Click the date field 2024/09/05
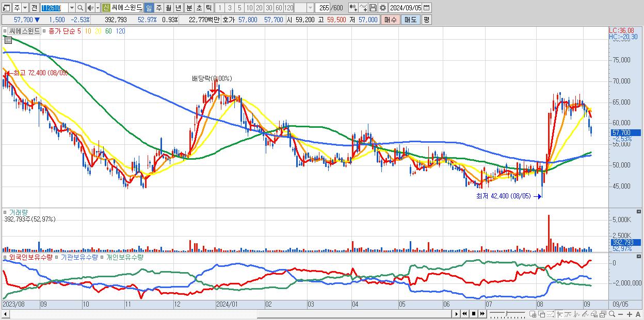The image size is (644, 320). coord(406,8)
